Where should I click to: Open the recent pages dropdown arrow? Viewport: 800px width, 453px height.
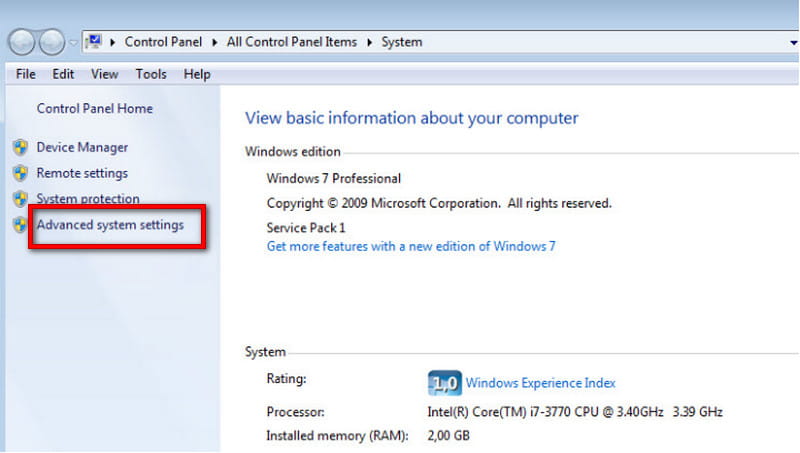73,43
